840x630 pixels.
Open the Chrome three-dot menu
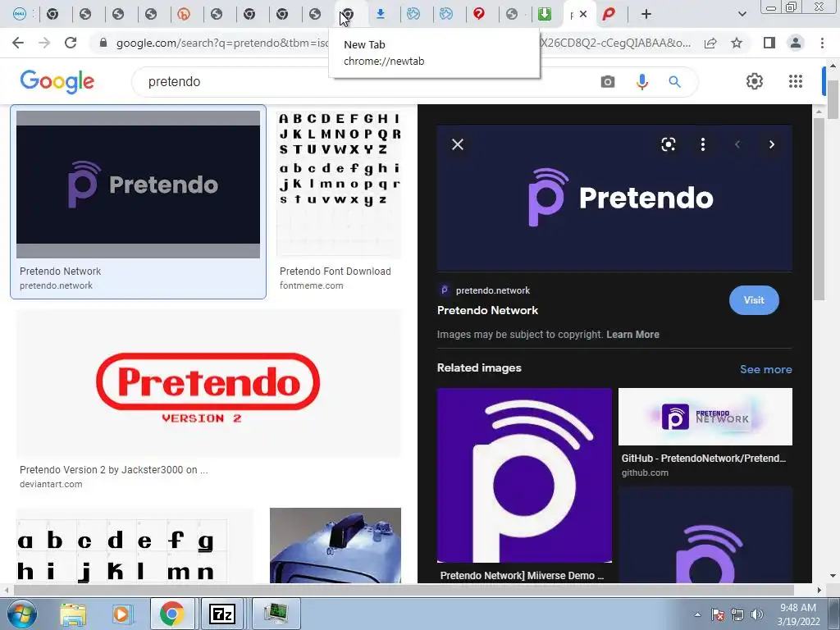coord(822,43)
